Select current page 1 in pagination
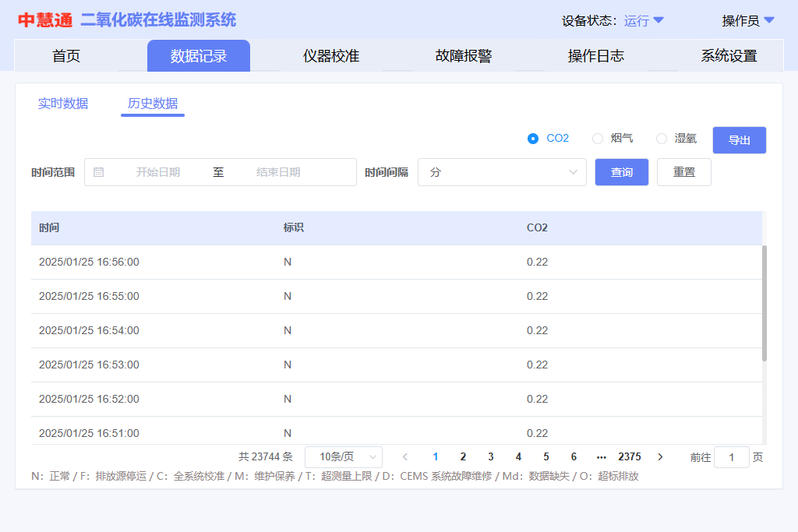This screenshot has height=532, width=798. (435, 456)
